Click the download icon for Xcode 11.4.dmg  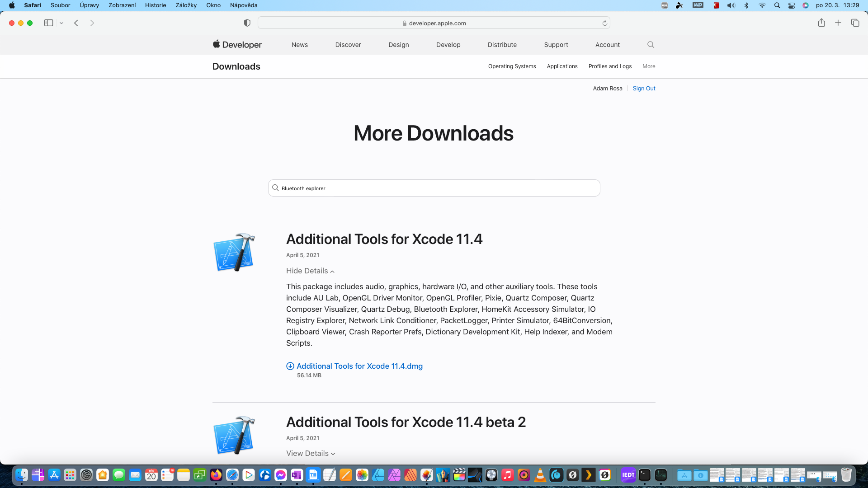pyautogui.click(x=290, y=366)
